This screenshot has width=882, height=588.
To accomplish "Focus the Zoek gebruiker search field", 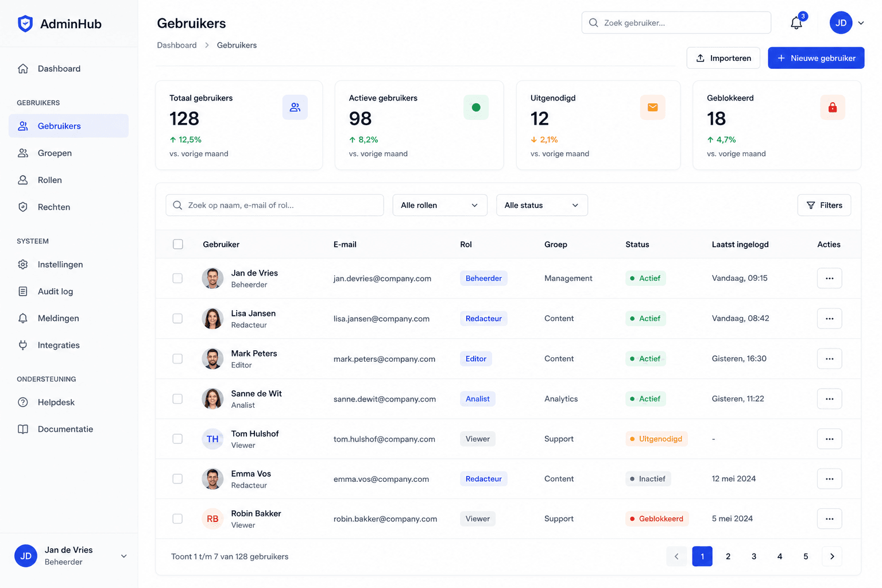I will tap(676, 23).
